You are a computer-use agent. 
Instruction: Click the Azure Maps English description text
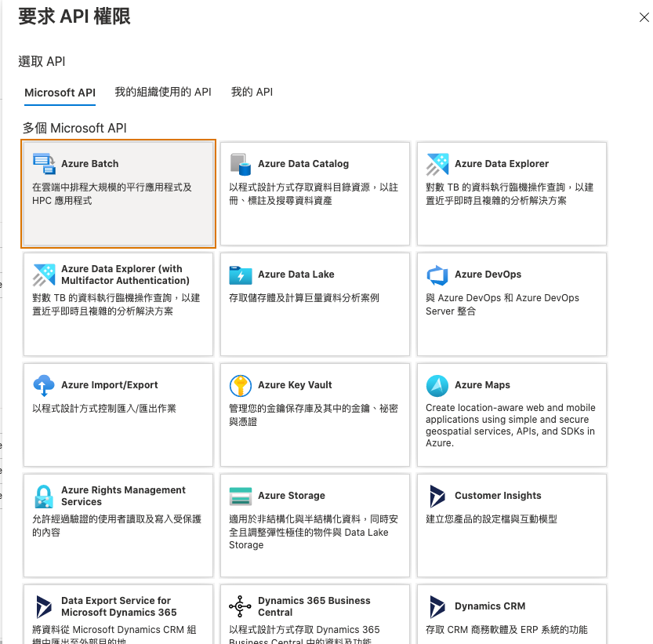point(510,425)
